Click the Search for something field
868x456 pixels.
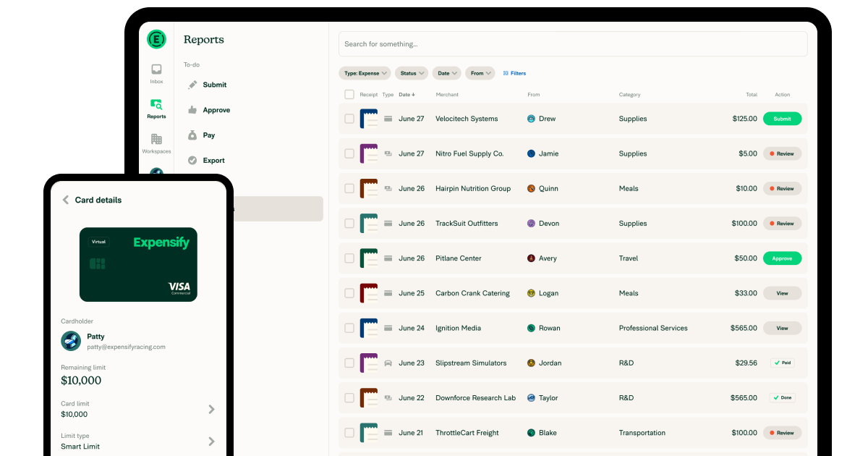[x=573, y=44]
